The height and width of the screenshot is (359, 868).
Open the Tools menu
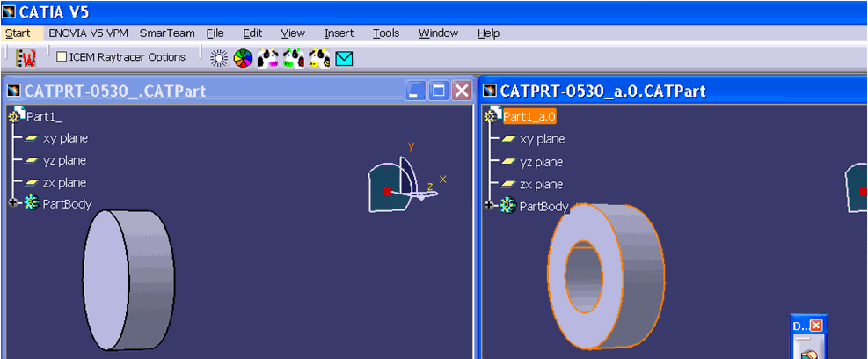point(386,33)
